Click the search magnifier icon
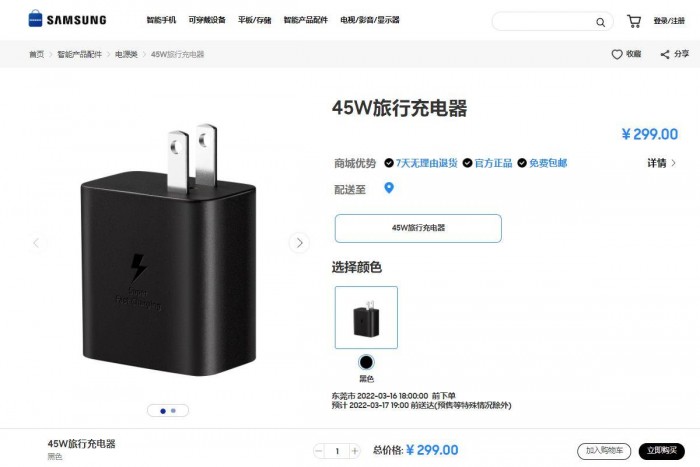The height and width of the screenshot is (467, 700). coord(600,22)
